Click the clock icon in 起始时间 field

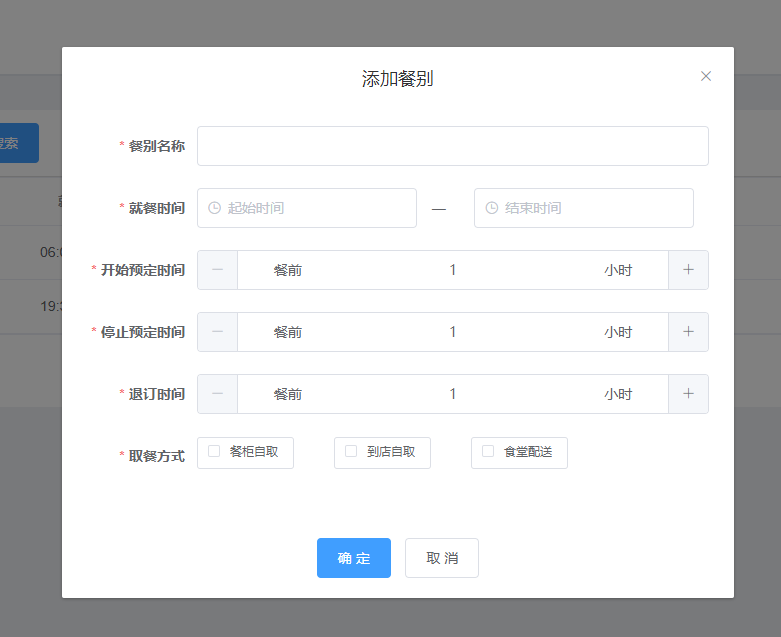tap(214, 208)
